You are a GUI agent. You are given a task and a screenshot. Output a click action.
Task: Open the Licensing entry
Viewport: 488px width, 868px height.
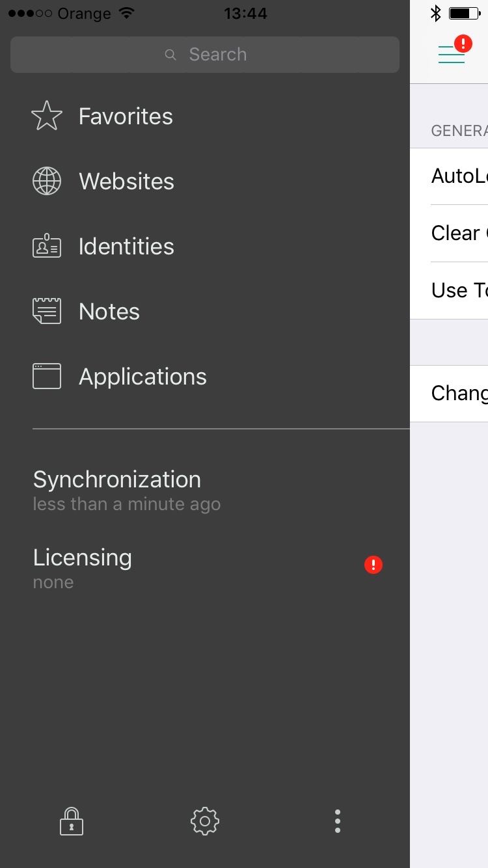pos(83,566)
